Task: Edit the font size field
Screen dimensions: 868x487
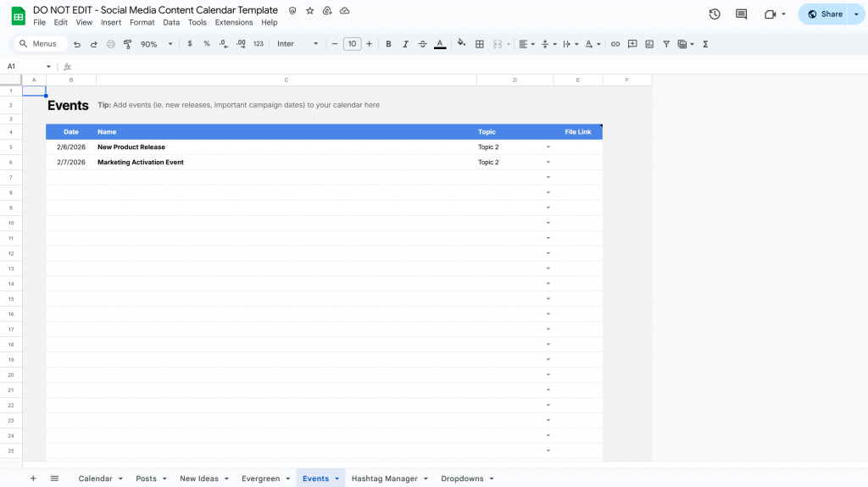Action: tap(352, 44)
